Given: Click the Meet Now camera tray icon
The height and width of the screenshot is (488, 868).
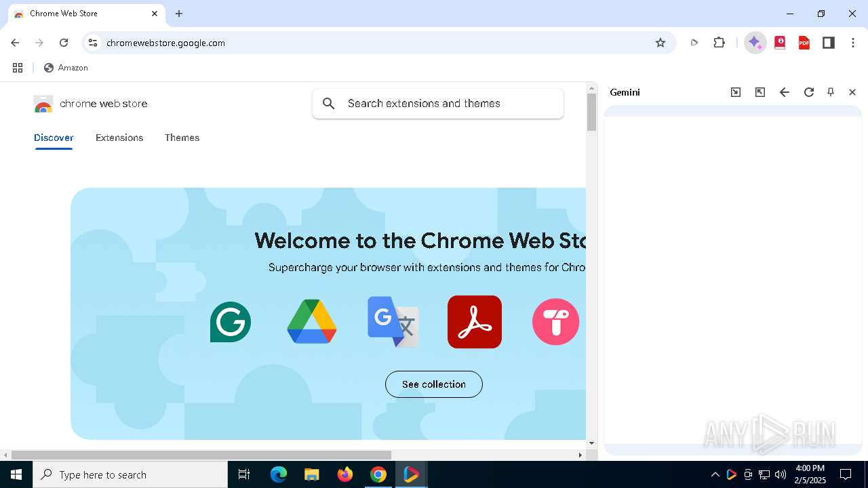Looking at the screenshot, I should [747, 474].
